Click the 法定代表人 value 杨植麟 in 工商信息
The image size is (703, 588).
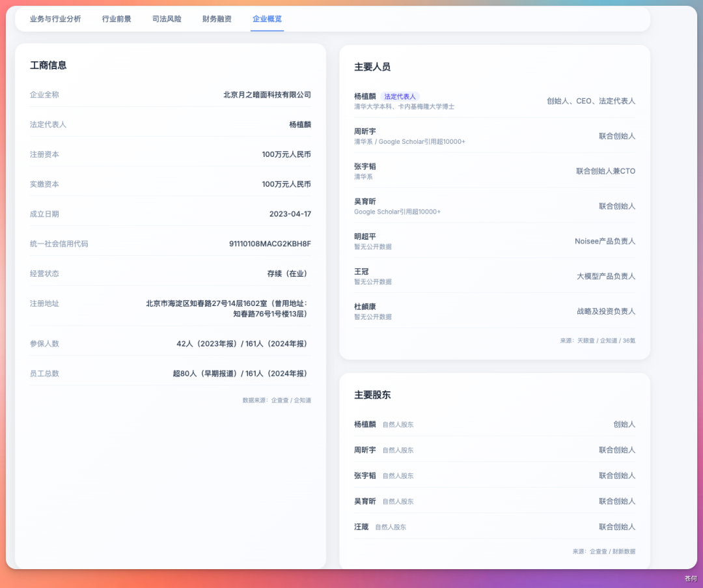pyautogui.click(x=300, y=124)
